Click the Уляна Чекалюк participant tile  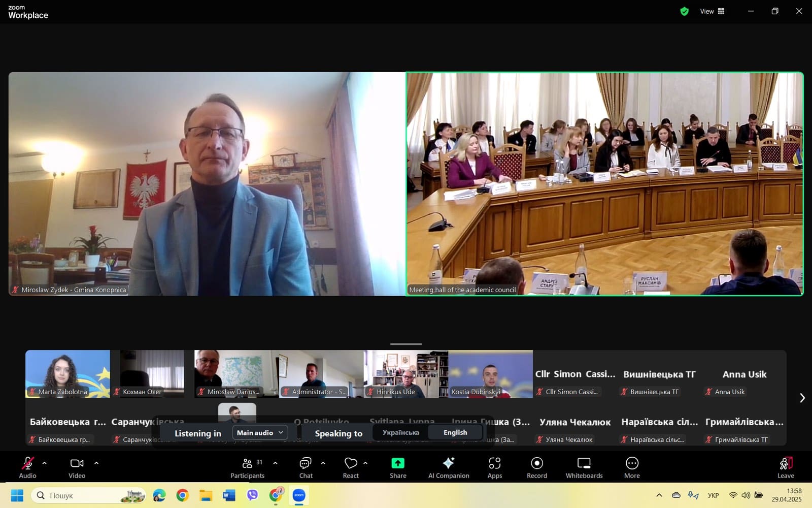click(x=575, y=422)
